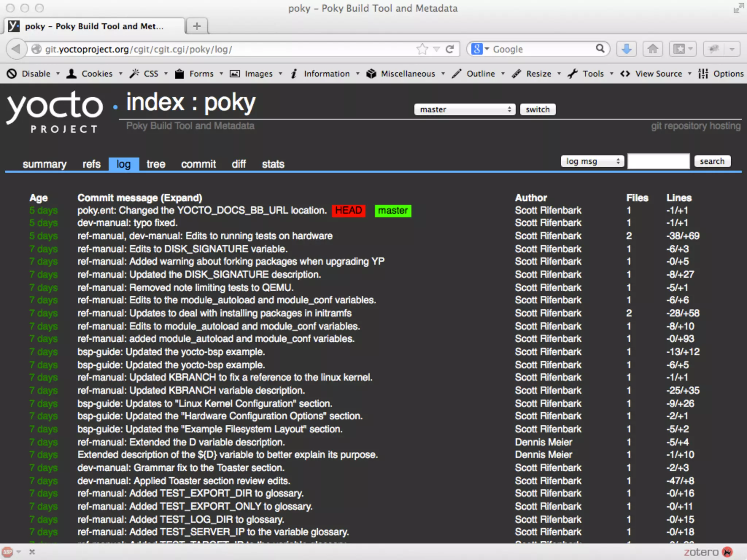Open a new tab with plus button
The height and width of the screenshot is (560, 747).
tap(197, 26)
